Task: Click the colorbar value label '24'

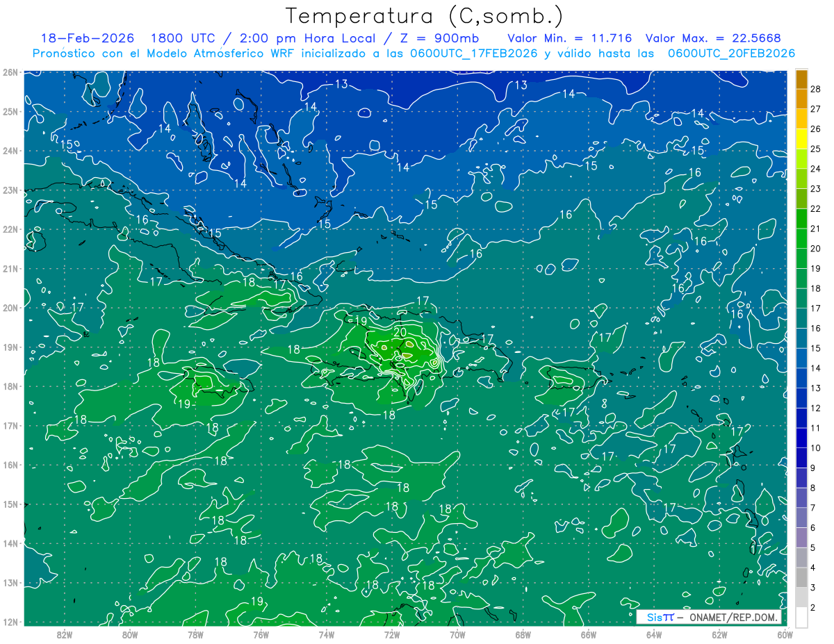Action: [x=816, y=169]
